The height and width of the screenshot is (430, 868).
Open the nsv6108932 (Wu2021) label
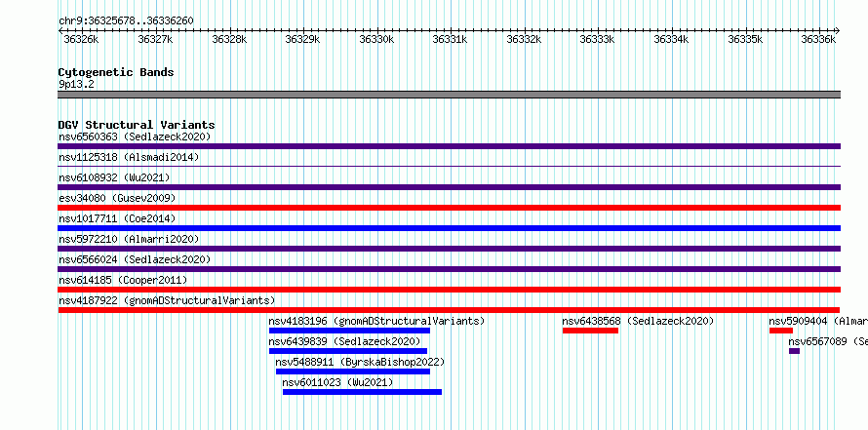pos(114,177)
